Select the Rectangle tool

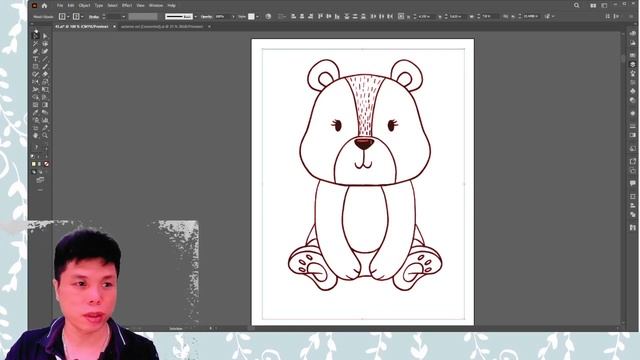36,67
